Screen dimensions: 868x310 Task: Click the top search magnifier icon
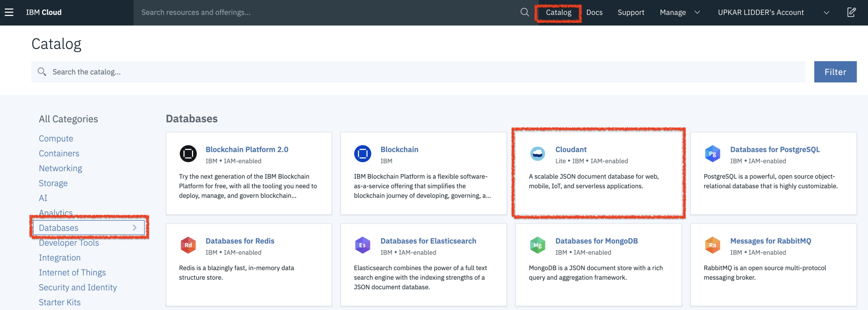525,12
